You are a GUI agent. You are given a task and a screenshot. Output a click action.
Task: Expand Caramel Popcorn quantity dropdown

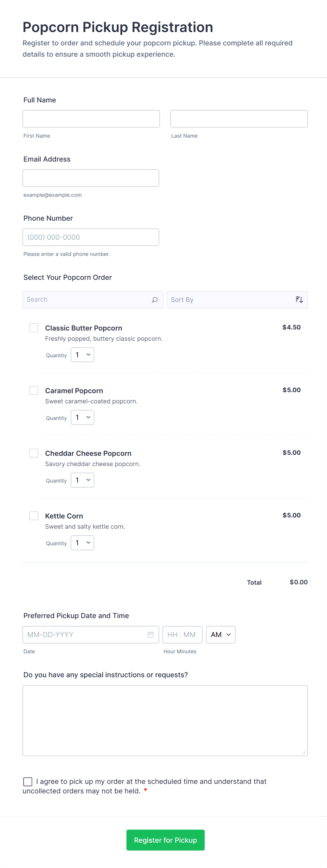pos(83,417)
